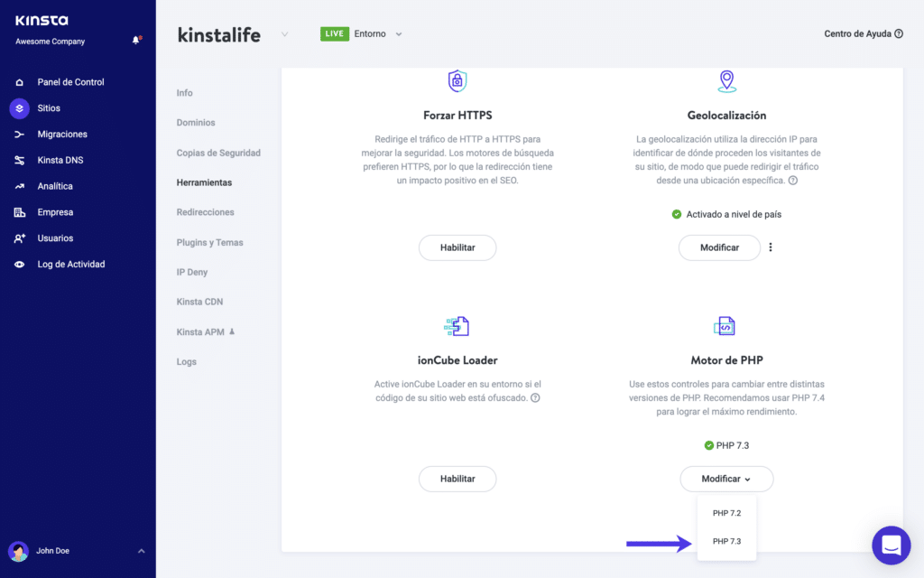Open the Analítica section icon
This screenshot has height=578, width=924.
pyautogui.click(x=18, y=186)
